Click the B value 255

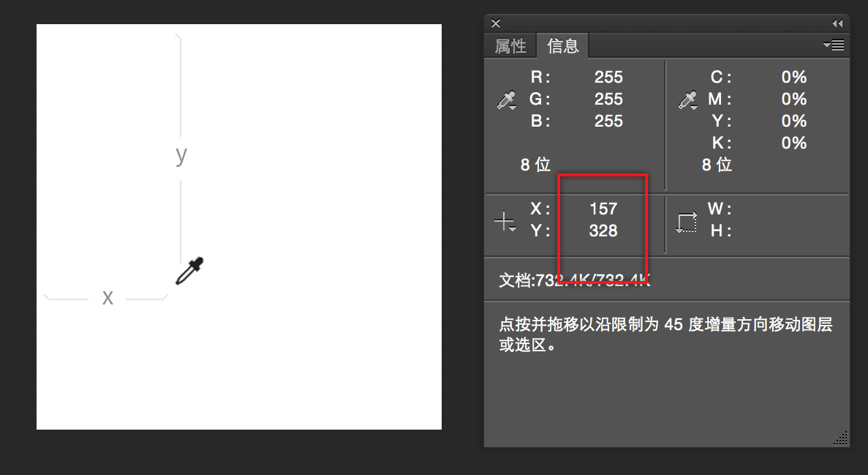[x=608, y=121]
